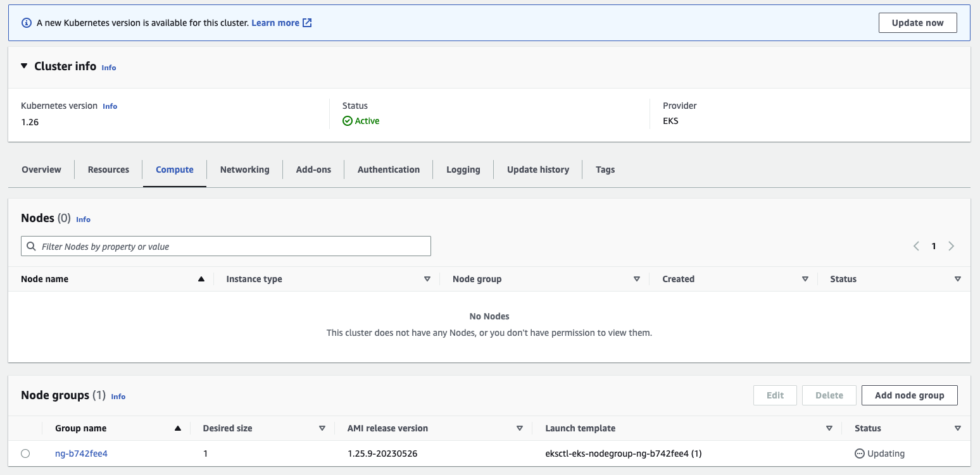This screenshot has height=475, width=980.
Task: Open the Instance type column filter dropdown
Action: (x=427, y=278)
